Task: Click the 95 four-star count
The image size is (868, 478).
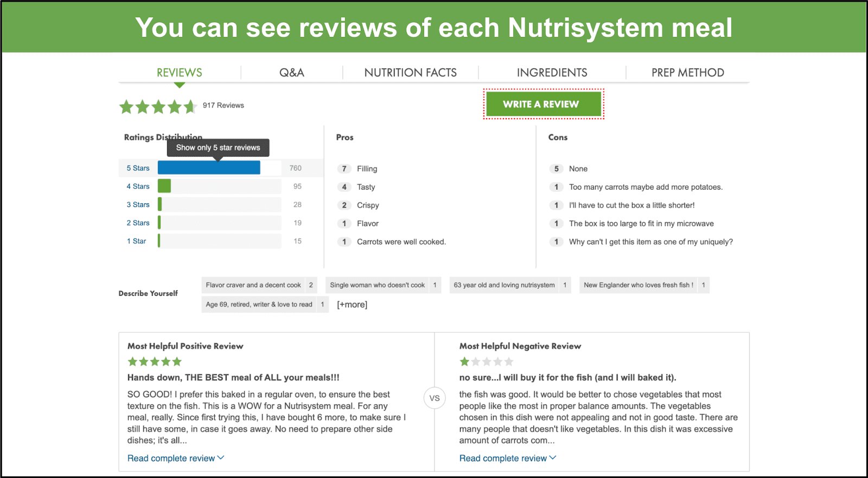Action: 297,186
